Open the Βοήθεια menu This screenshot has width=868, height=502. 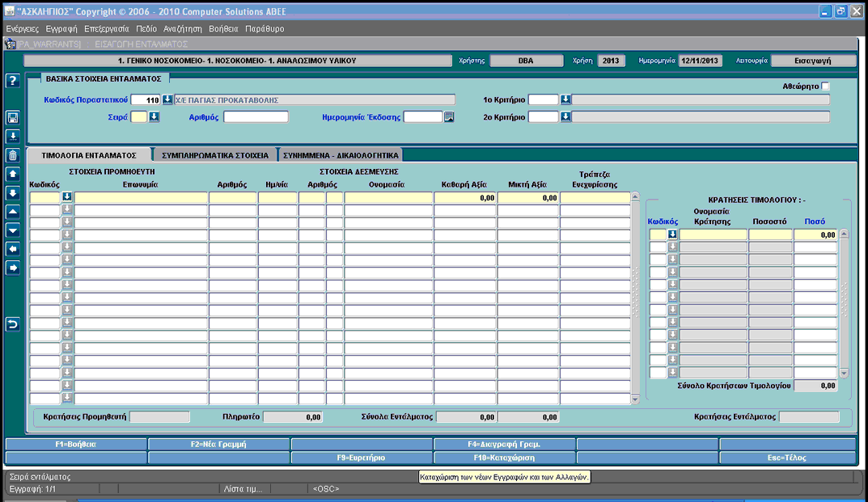(223, 29)
